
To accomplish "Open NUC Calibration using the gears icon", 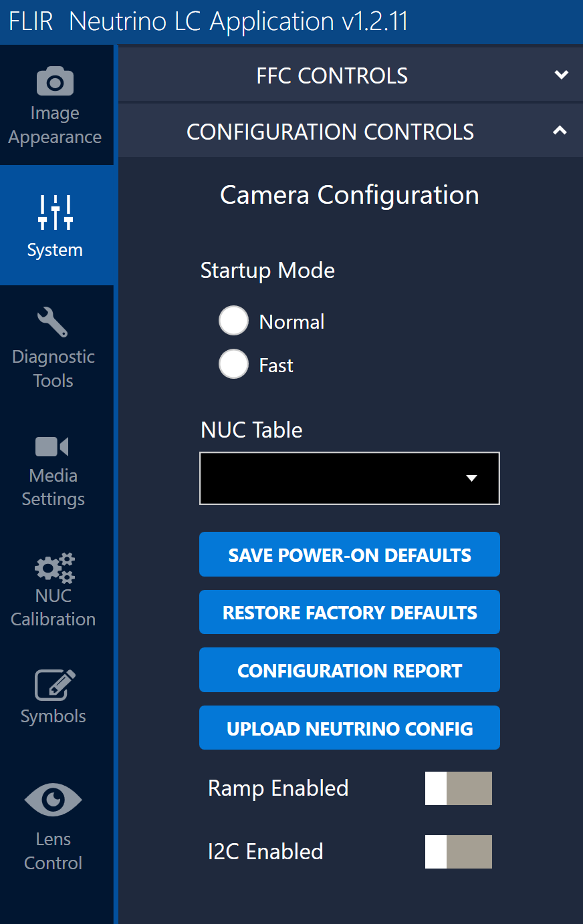I will pyautogui.click(x=53, y=567).
